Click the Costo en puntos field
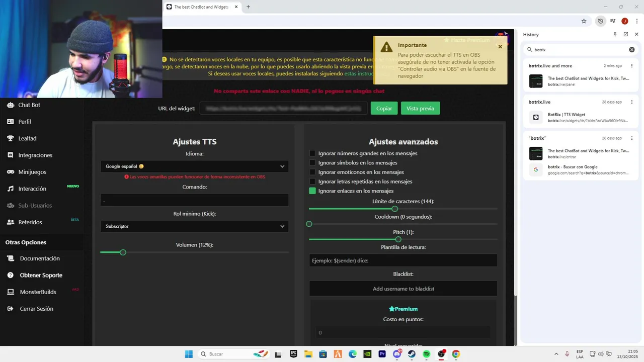 403,332
